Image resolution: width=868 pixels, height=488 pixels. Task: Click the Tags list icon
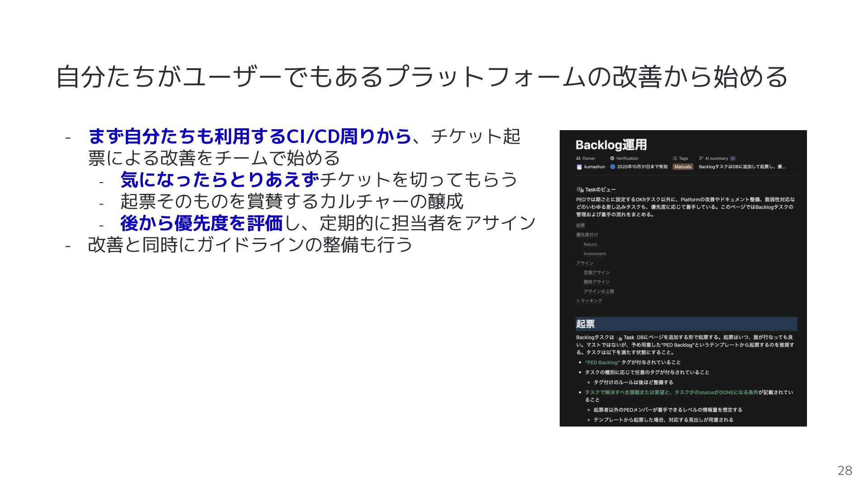click(675, 159)
